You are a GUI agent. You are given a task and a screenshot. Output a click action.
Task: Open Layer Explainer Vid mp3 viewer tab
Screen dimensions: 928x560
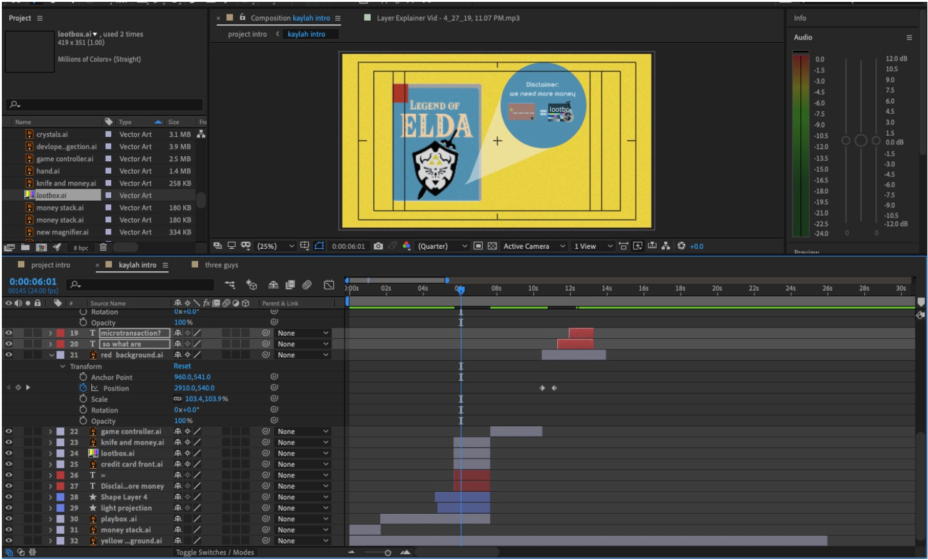(x=448, y=18)
